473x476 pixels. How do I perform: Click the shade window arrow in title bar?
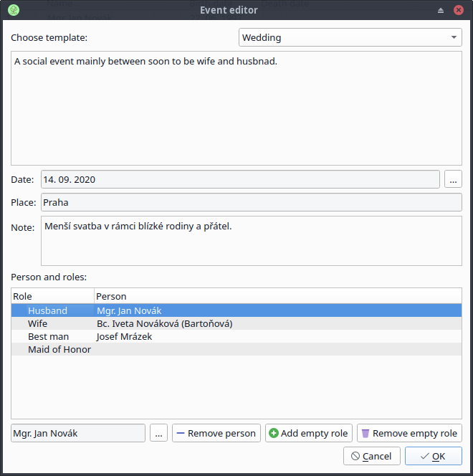click(441, 10)
